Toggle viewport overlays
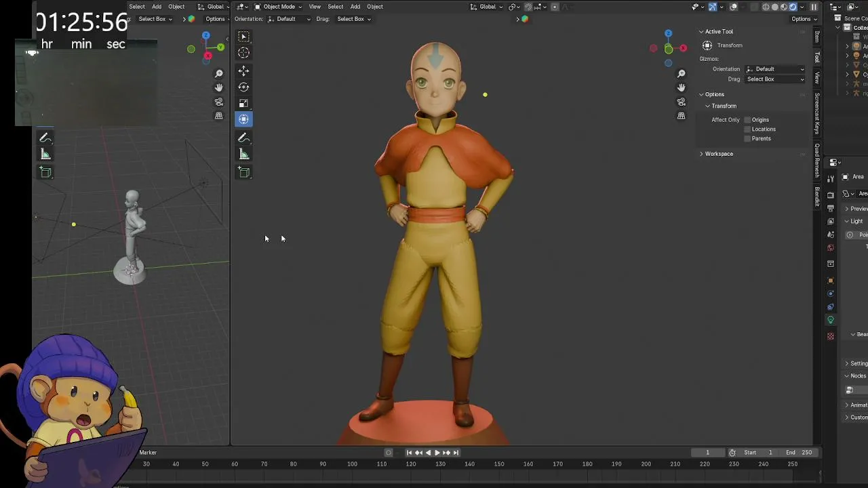This screenshot has height=488, width=868. click(x=734, y=7)
